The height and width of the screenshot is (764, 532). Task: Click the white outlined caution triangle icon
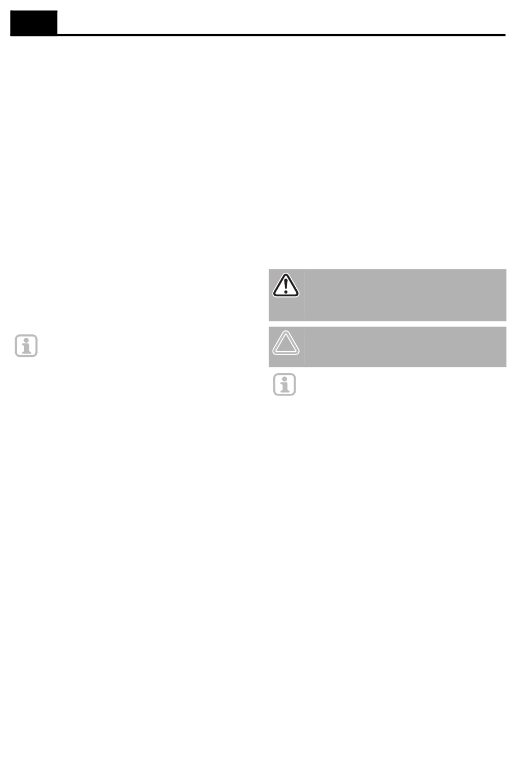[286, 343]
